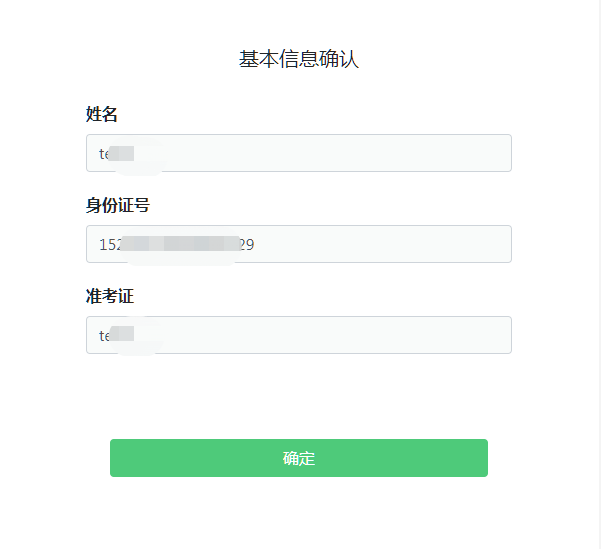Click the 'te' text inside the 姓名 field
This screenshot has width=601, height=549.
104,154
